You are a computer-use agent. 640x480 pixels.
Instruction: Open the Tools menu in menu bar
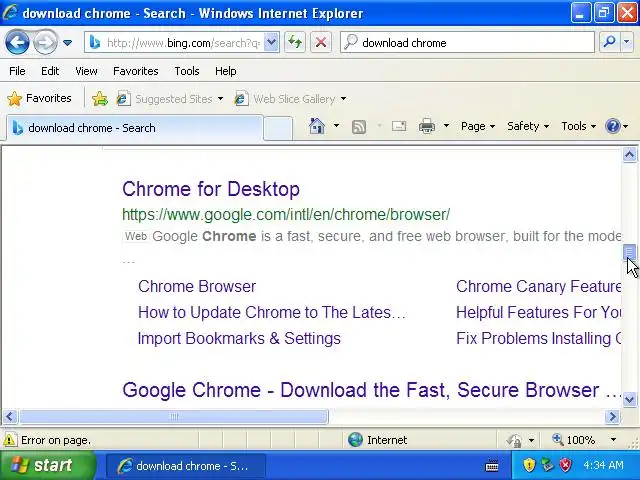click(187, 71)
